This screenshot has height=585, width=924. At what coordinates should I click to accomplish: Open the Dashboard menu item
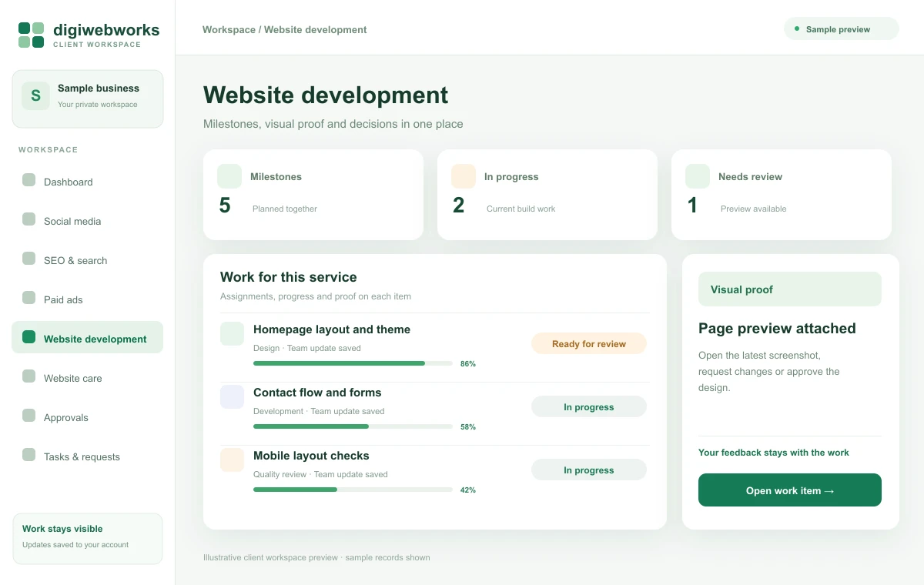87,182
